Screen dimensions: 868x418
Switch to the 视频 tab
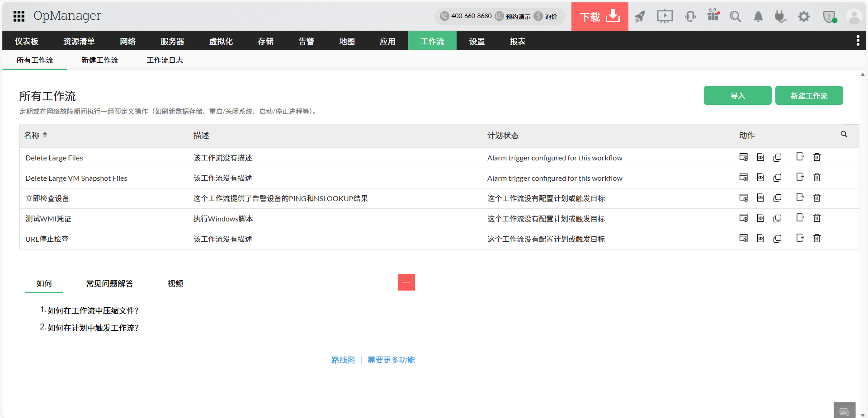click(175, 283)
